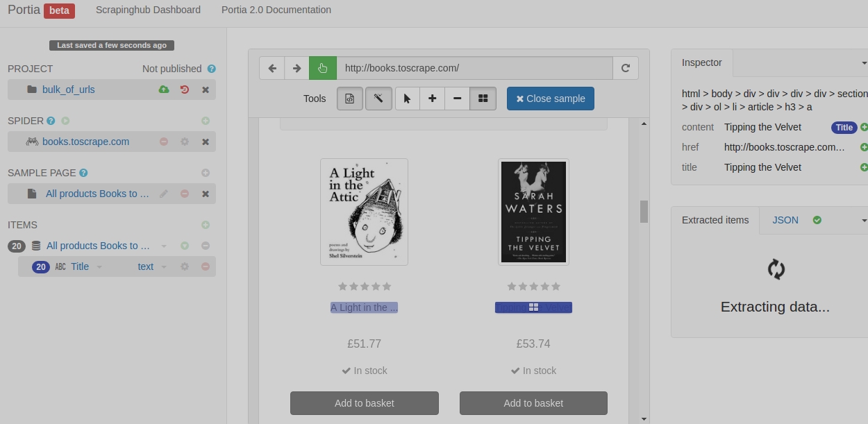Screen dimensions: 868x424
Task: Click the green down-arrow icon on item row
Action: [x=185, y=246]
